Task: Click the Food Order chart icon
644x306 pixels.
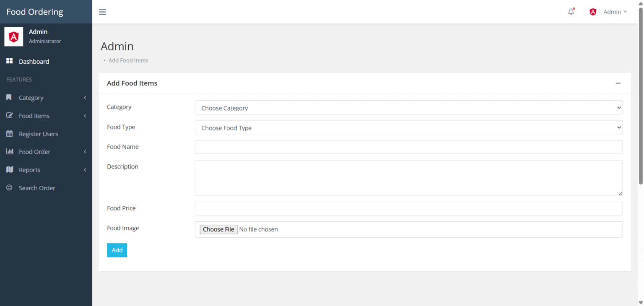Action: pyautogui.click(x=9, y=152)
